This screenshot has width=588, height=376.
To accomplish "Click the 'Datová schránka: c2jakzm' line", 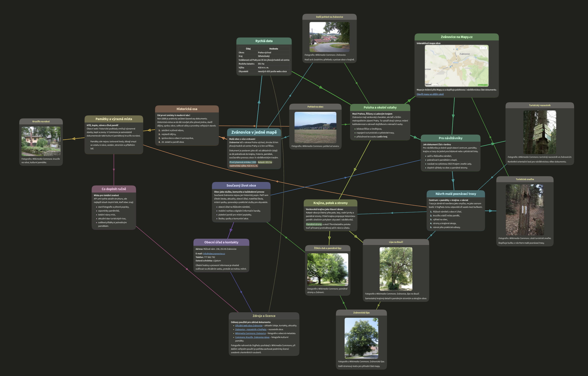I will tap(208, 261).
